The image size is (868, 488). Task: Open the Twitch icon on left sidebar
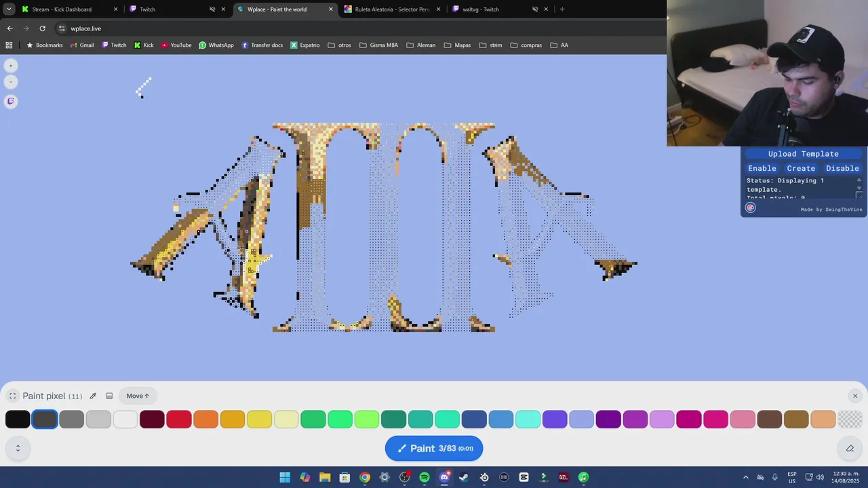tap(11, 101)
